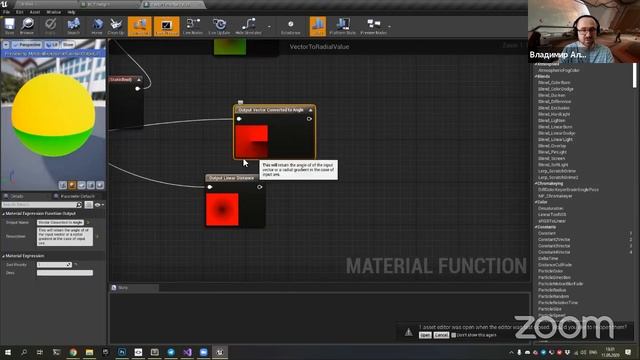Switch to the Parameter Defaults tab
The height and width of the screenshot is (360, 640).
74,196
